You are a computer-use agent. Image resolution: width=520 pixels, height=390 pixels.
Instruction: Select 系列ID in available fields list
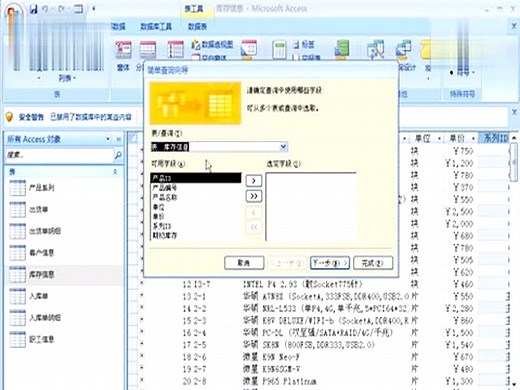tap(196, 226)
